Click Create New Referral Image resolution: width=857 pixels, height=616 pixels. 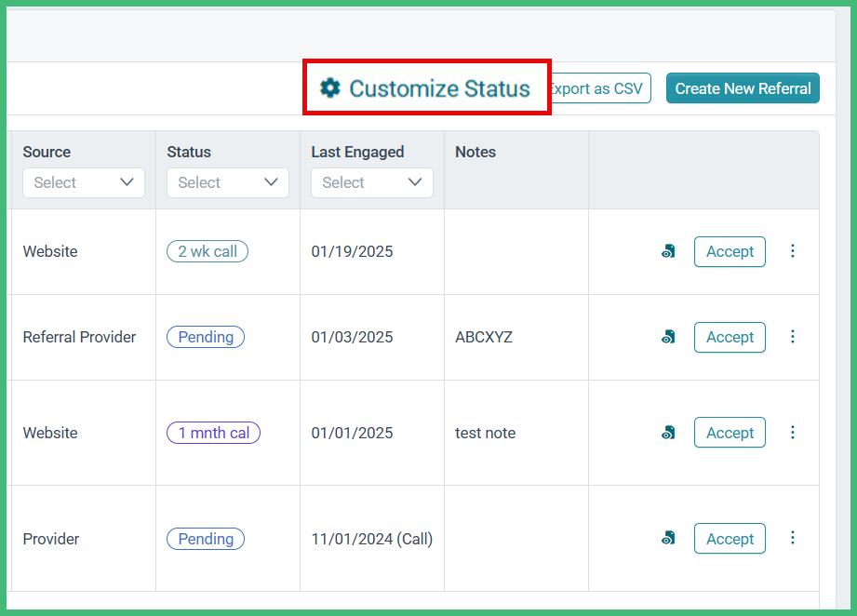pos(742,88)
